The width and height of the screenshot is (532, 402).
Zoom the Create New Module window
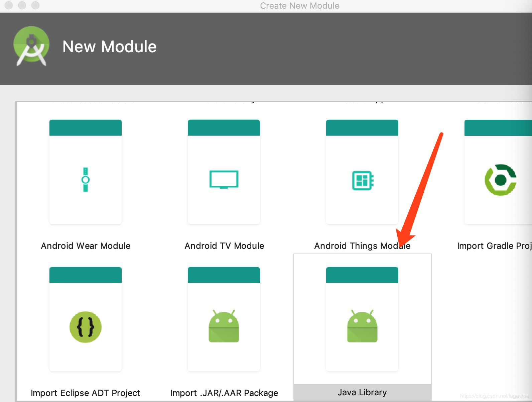point(35,5)
